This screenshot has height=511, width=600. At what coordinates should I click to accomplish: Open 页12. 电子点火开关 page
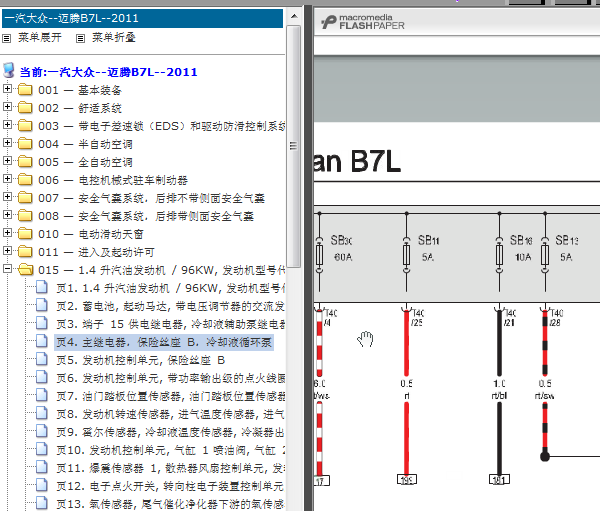click(170, 486)
